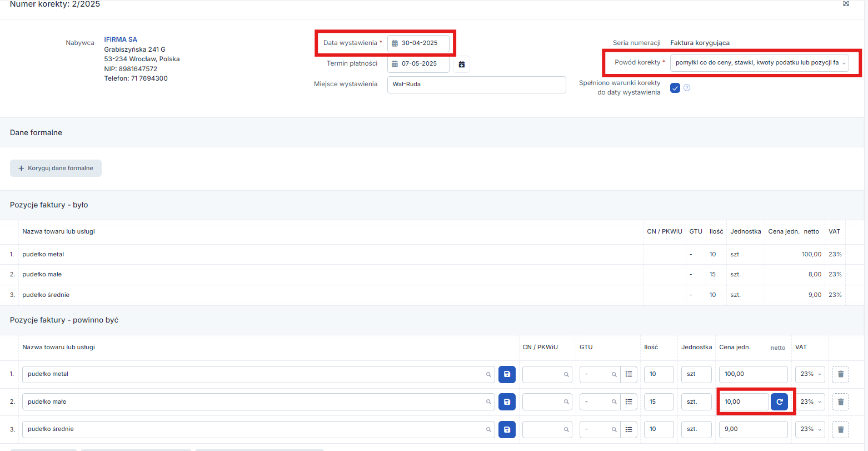
Task: Click save icon for pudełko metal row
Action: pos(507,374)
